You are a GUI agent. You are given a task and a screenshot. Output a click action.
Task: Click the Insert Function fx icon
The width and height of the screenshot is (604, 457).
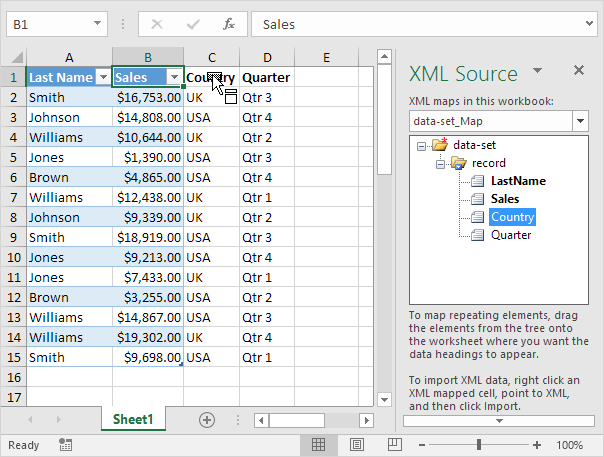(x=228, y=23)
